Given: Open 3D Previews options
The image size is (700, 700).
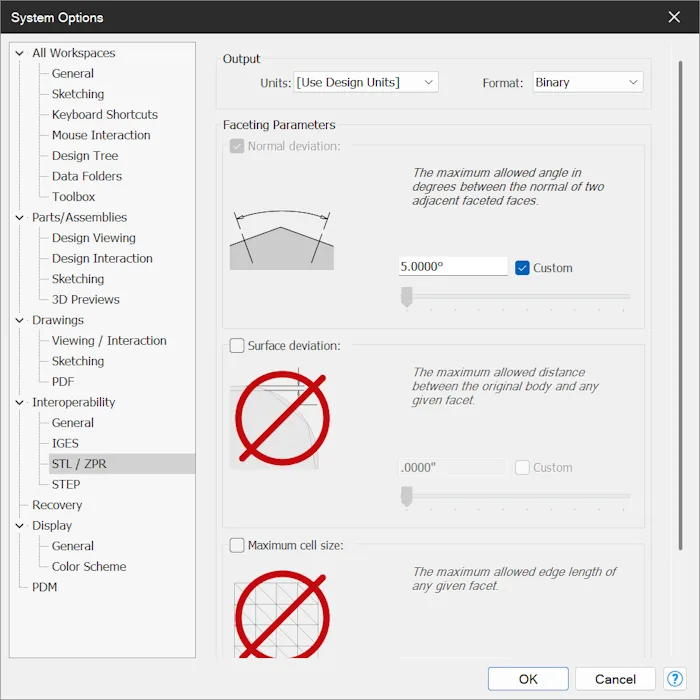Looking at the screenshot, I should (85, 299).
